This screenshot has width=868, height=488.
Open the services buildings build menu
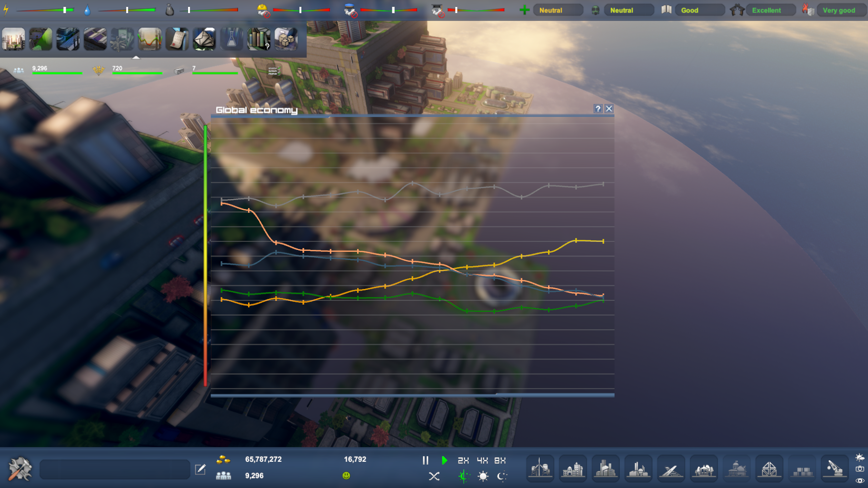pos(573,469)
